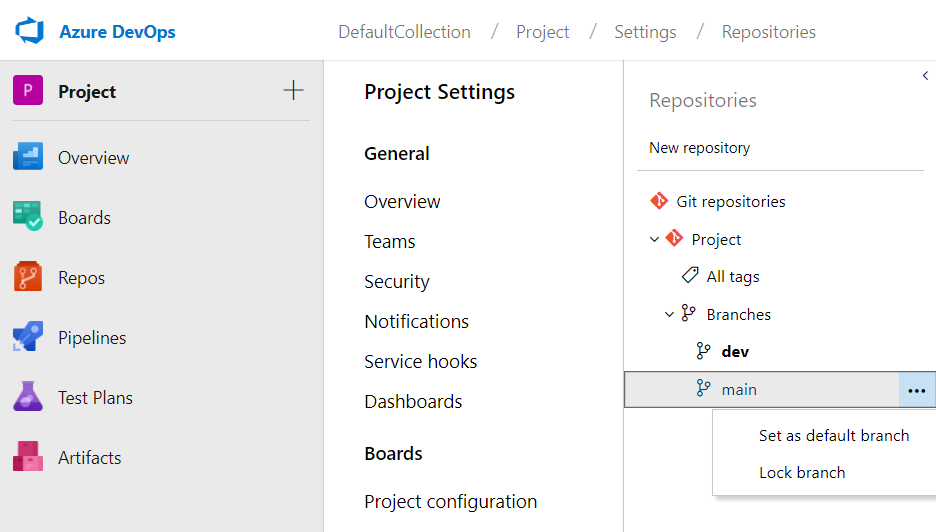Open the Repos hub icon

pyautogui.click(x=28, y=277)
